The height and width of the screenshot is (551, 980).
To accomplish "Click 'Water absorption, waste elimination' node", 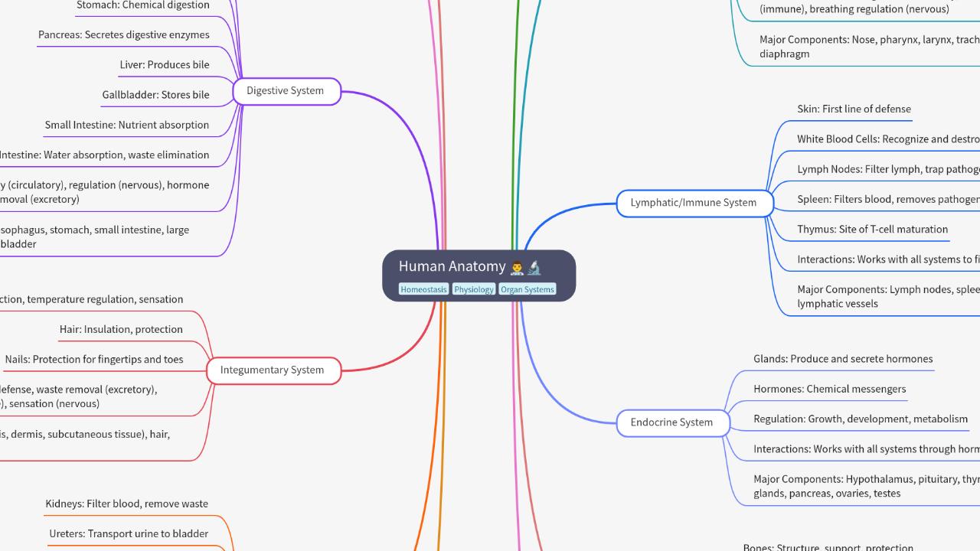I will [x=104, y=155].
